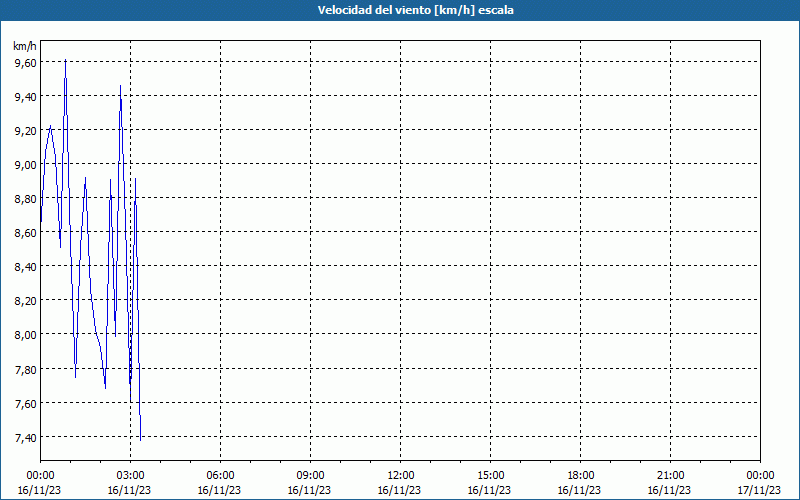Click the 16/11/23 date under 18:00
The width and height of the screenshot is (800, 500).
pyautogui.click(x=579, y=490)
